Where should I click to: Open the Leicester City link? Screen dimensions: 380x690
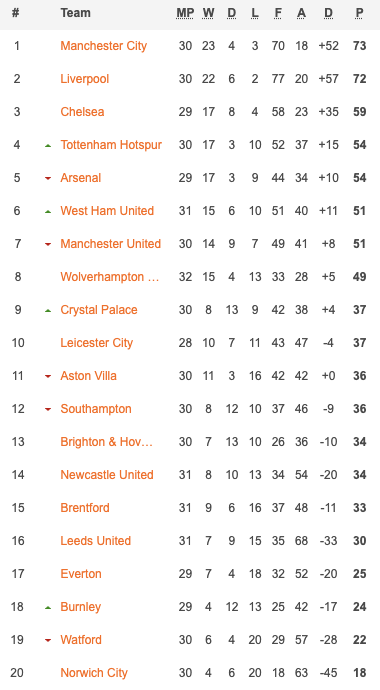point(97,343)
